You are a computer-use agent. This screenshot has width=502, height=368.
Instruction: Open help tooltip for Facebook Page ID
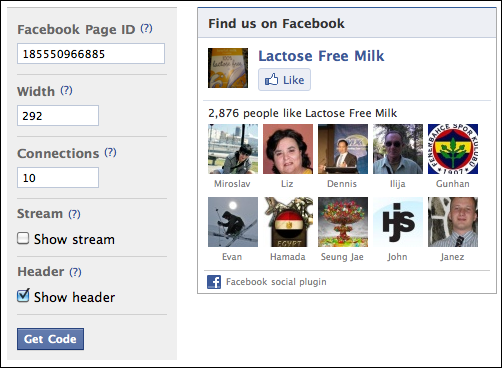[146, 29]
